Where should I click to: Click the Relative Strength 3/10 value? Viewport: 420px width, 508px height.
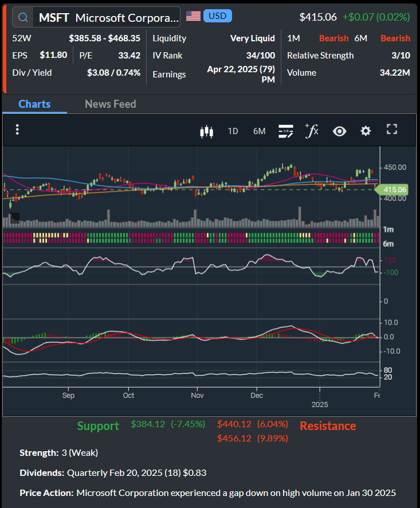coord(401,56)
